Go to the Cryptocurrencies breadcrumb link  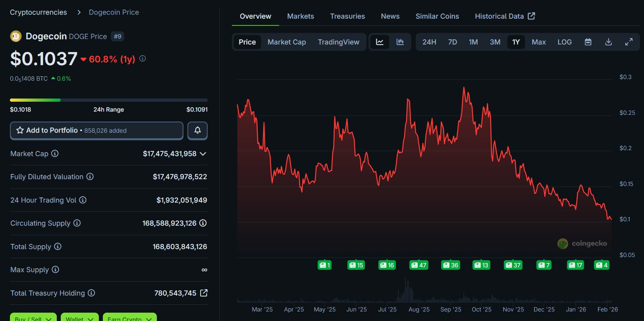point(39,12)
